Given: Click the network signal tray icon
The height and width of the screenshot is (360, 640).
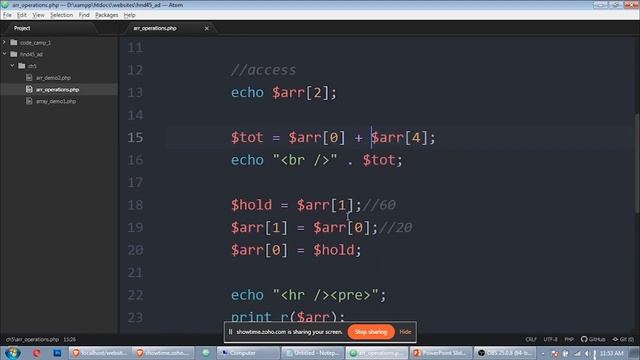Looking at the screenshot, I should 577,353.
